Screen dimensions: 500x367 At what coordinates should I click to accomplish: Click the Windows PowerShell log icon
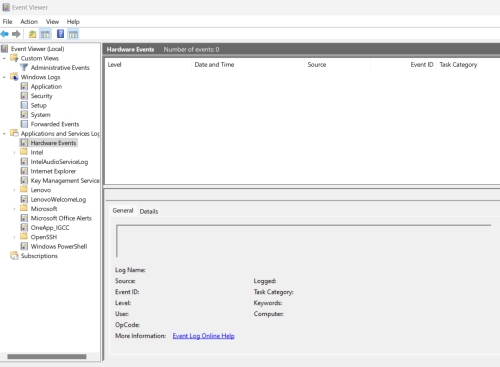(24, 246)
